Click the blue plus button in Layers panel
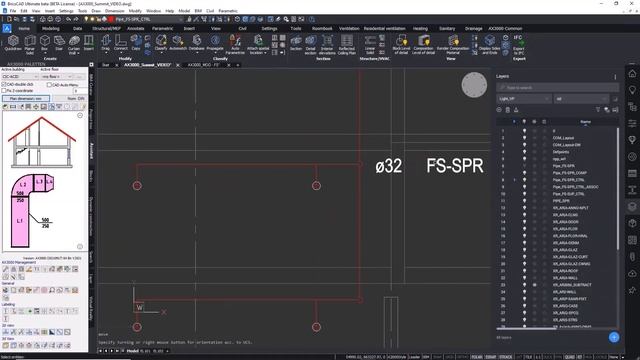The height and width of the screenshot is (360, 640). click(614, 337)
